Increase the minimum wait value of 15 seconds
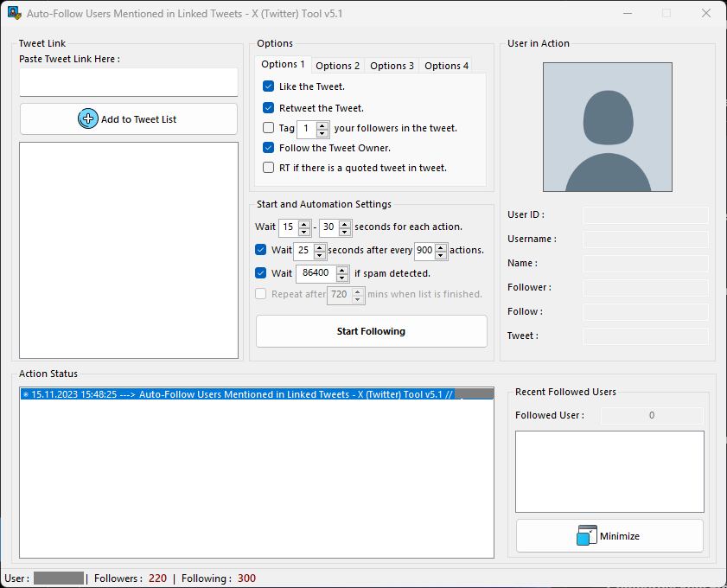 point(304,223)
